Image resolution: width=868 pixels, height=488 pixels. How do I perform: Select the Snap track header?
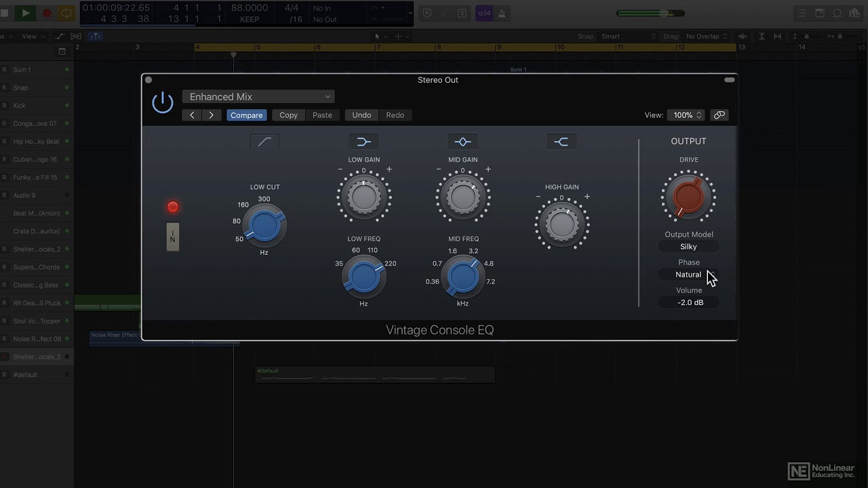[x=37, y=87]
